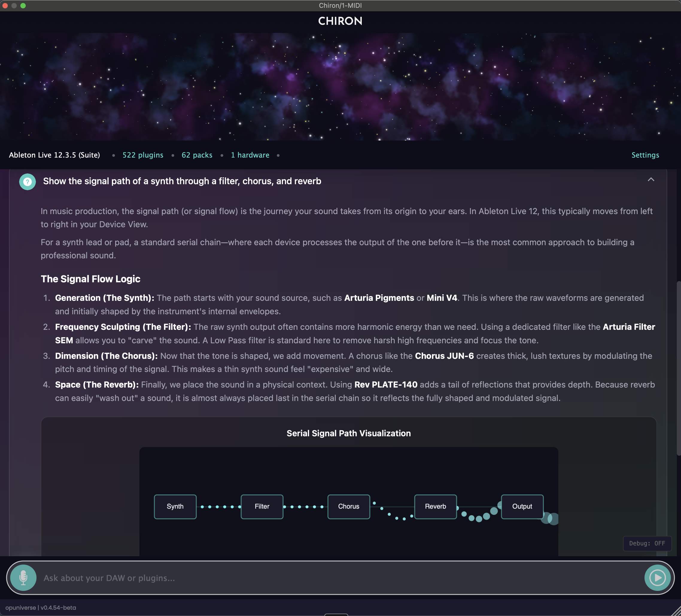
Task: Click the Ableton Live 12.3.5 (Suite) label
Action: (x=54, y=155)
